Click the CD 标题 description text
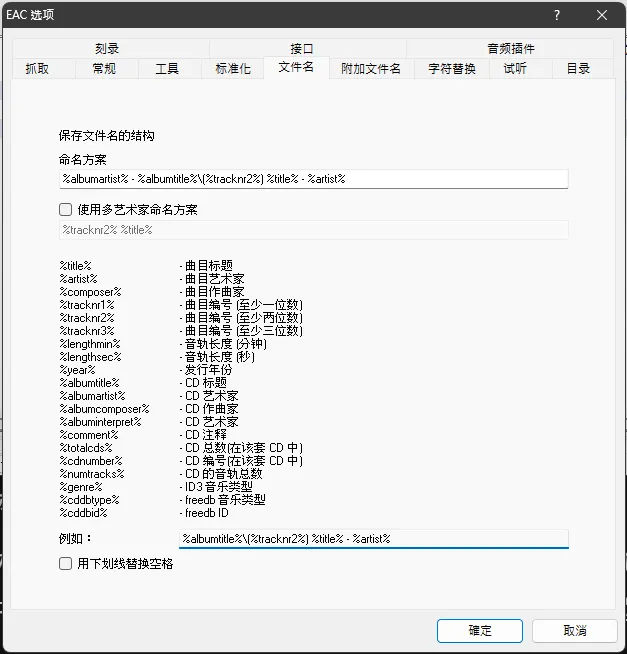This screenshot has height=654, width=627. [x=206, y=383]
